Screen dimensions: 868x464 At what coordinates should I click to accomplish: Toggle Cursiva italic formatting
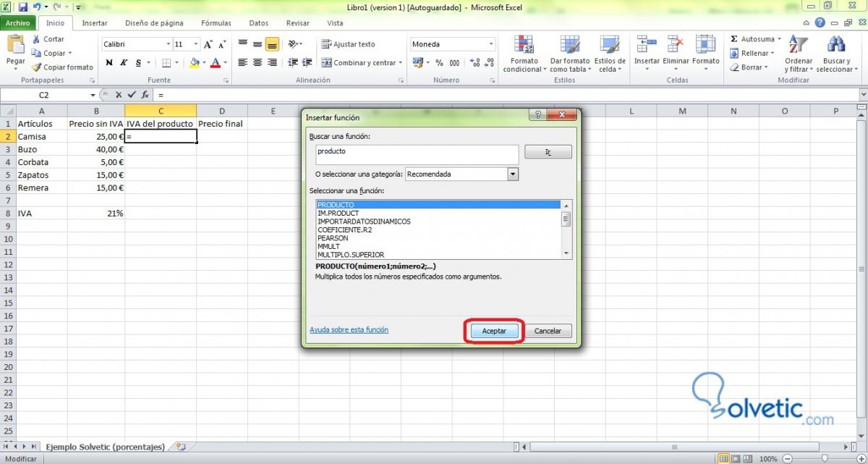click(x=124, y=63)
